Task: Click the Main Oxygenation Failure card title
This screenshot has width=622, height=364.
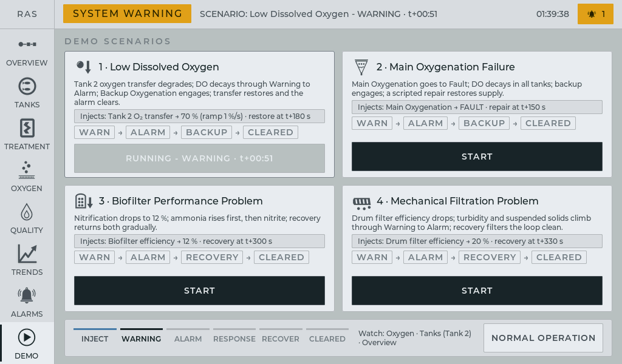Action: 445,67
